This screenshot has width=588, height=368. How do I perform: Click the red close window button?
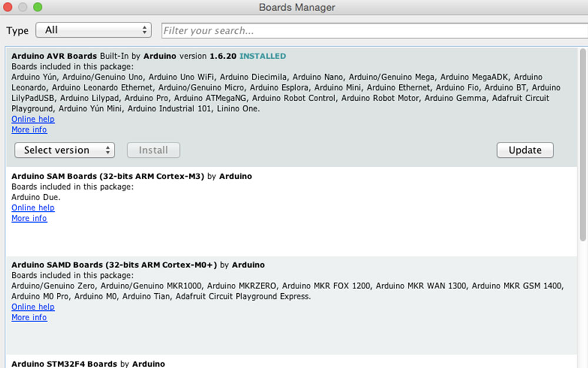pyautogui.click(x=8, y=6)
